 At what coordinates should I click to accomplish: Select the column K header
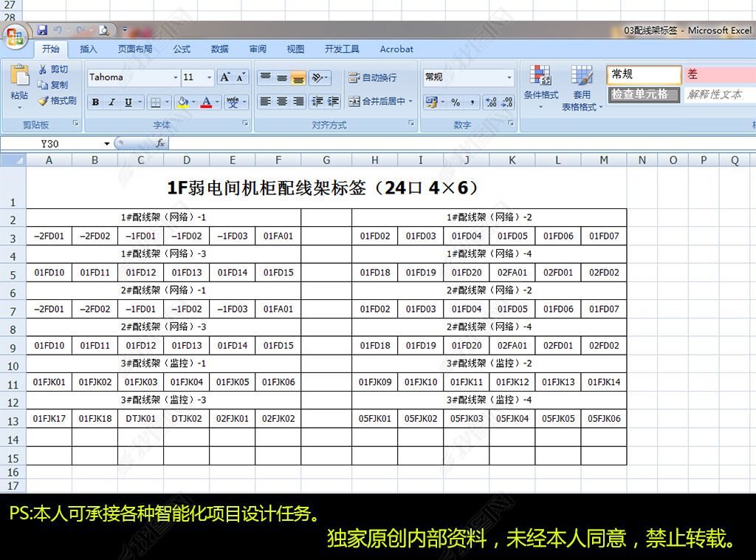[x=512, y=160]
